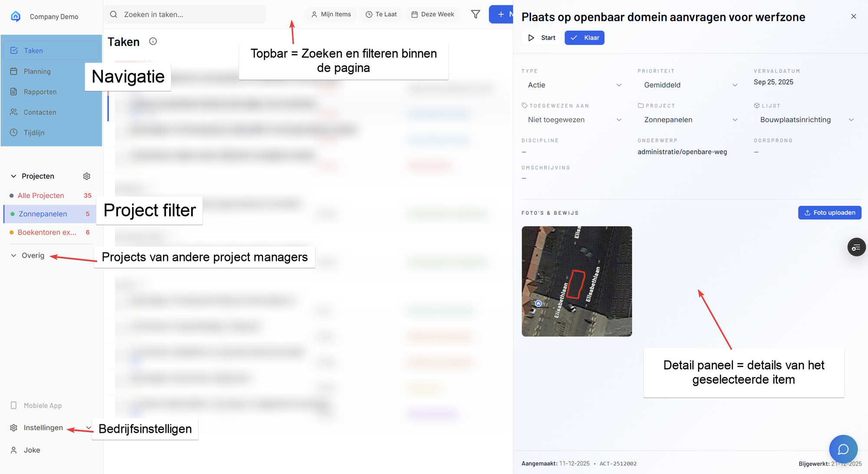Open the Toegewezen aan dropdown
Image resolution: width=868 pixels, height=474 pixels.
pos(574,120)
